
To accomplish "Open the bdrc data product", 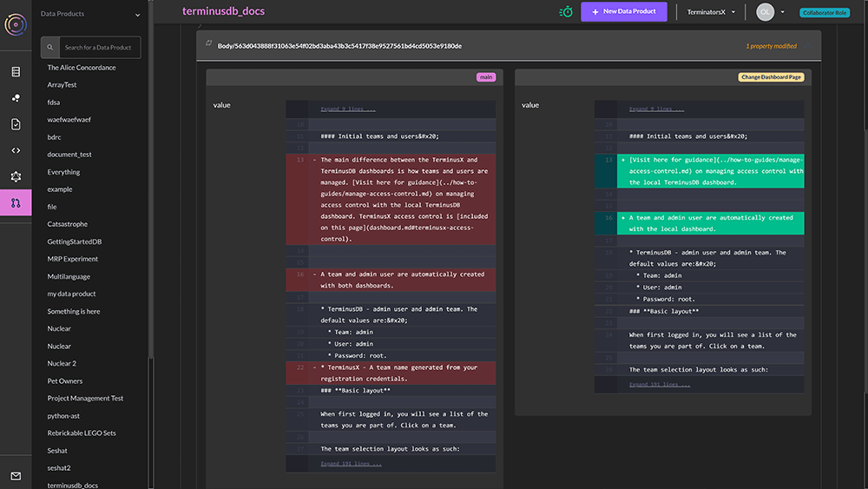I will [54, 137].
